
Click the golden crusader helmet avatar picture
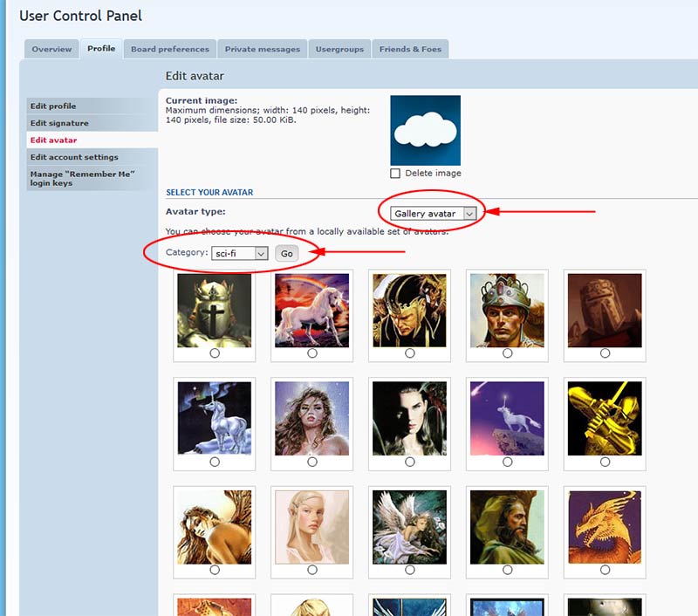pyautogui.click(x=214, y=311)
